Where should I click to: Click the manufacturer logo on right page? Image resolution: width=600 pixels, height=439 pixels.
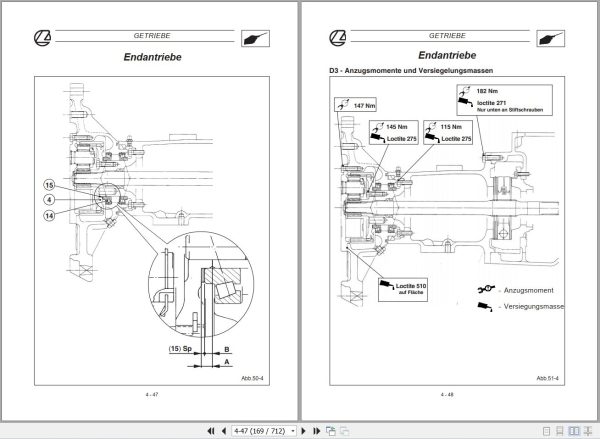[338, 38]
